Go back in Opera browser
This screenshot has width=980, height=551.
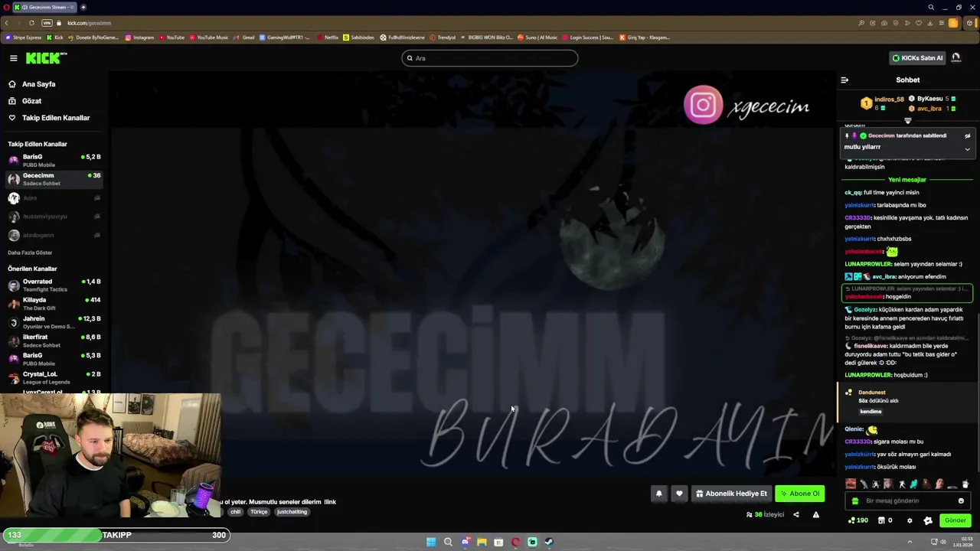(7, 23)
